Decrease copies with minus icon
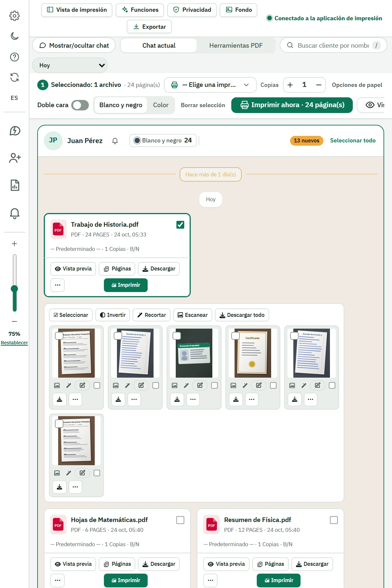392x588 pixels. (x=319, y=85)
